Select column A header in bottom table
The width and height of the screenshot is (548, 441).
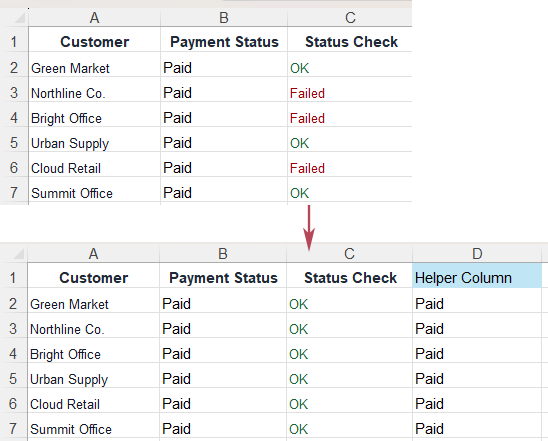pyautogui.click(x=93, y=253)
